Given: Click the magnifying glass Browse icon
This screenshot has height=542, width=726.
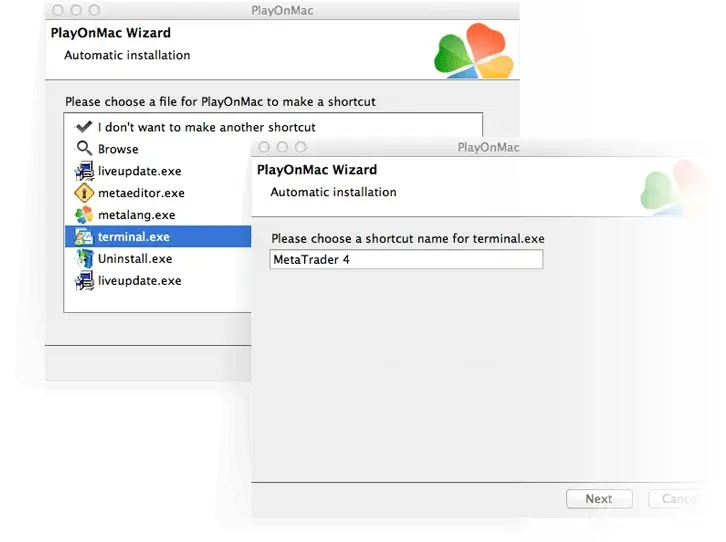Looking at the screenshot, I should point(84,149).
